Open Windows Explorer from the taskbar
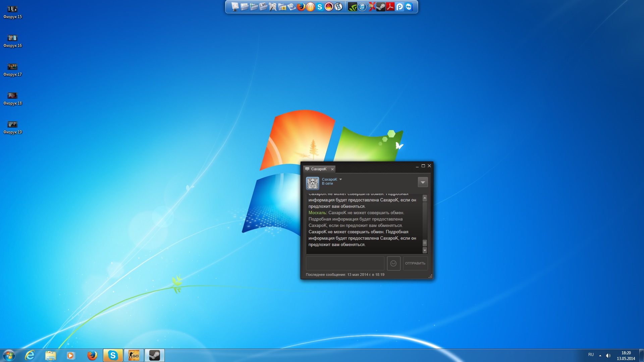 51,355
